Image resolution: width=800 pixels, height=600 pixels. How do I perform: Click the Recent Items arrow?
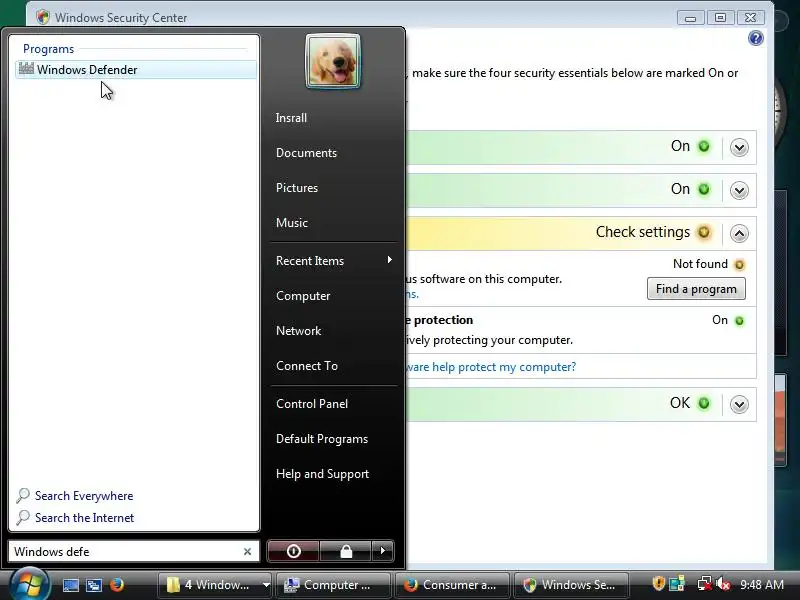click(390, 260)
